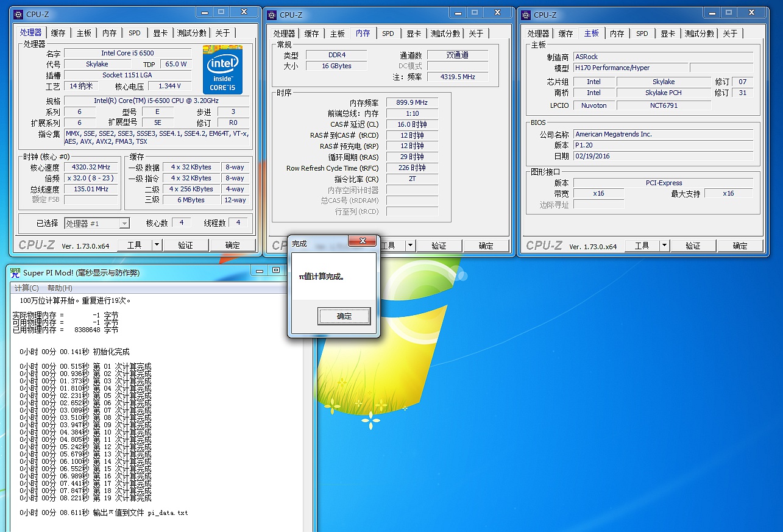Image resolution: width=783 pixels, height=532 pixels.
Task: Click the graphic interface version PCI-Express
Action: (663, 183)
